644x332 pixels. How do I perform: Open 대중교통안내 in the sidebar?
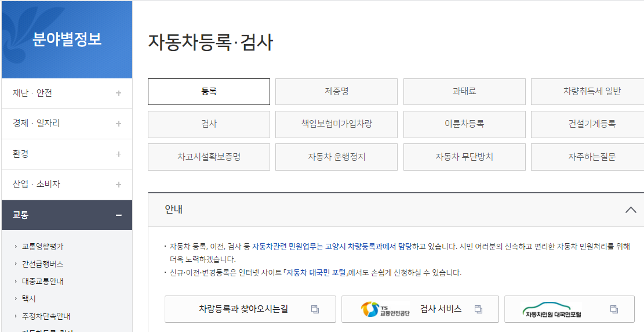pyautogui.click(x=43, y=282)
